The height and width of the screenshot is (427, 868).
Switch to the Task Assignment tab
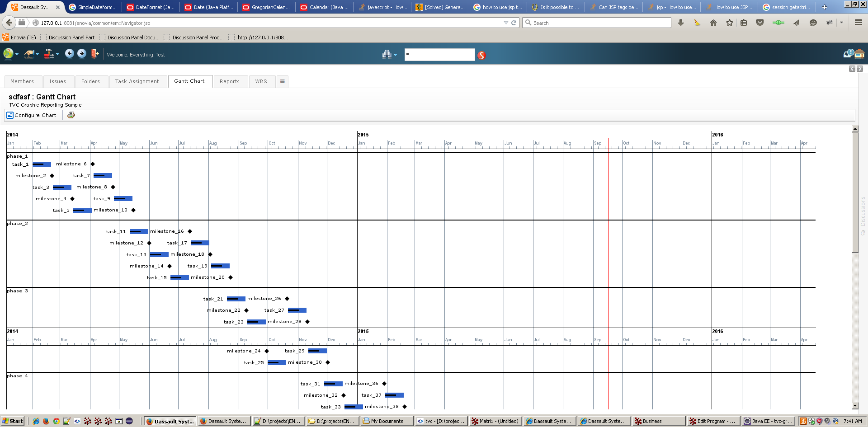click(137, 81)
